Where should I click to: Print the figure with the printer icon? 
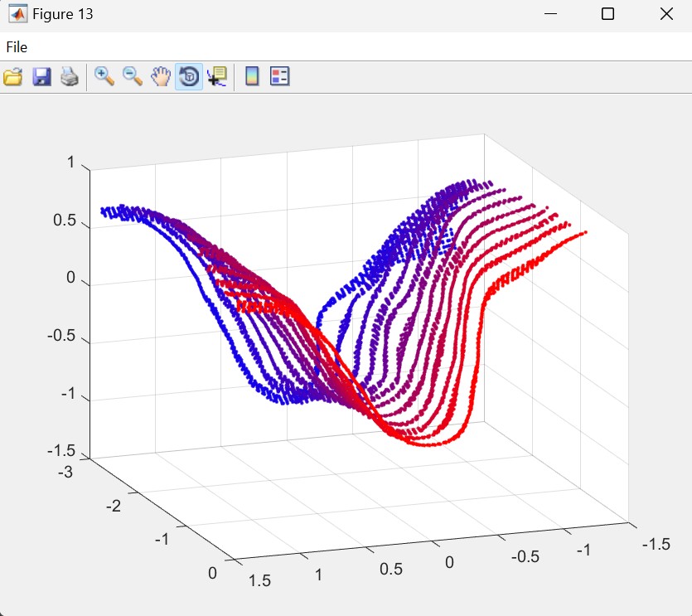(x=70, y=77)
